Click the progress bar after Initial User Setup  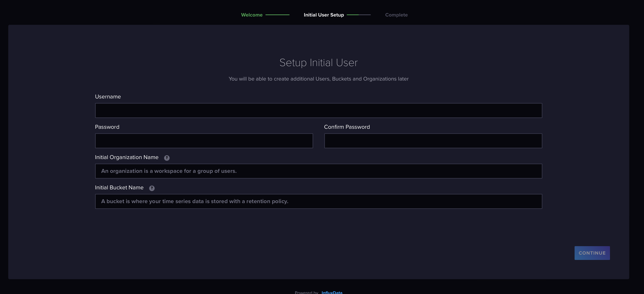(x=359, y=15)
